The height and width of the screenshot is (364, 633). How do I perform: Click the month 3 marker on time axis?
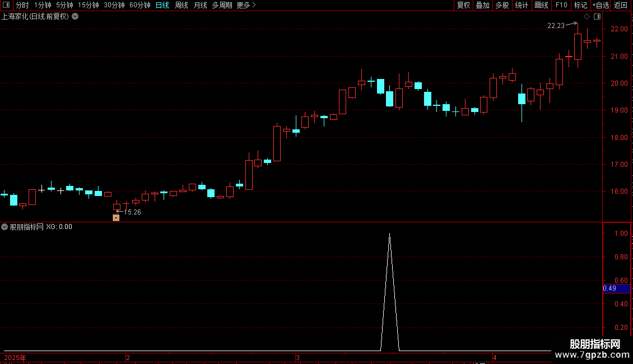coord(297,358)
